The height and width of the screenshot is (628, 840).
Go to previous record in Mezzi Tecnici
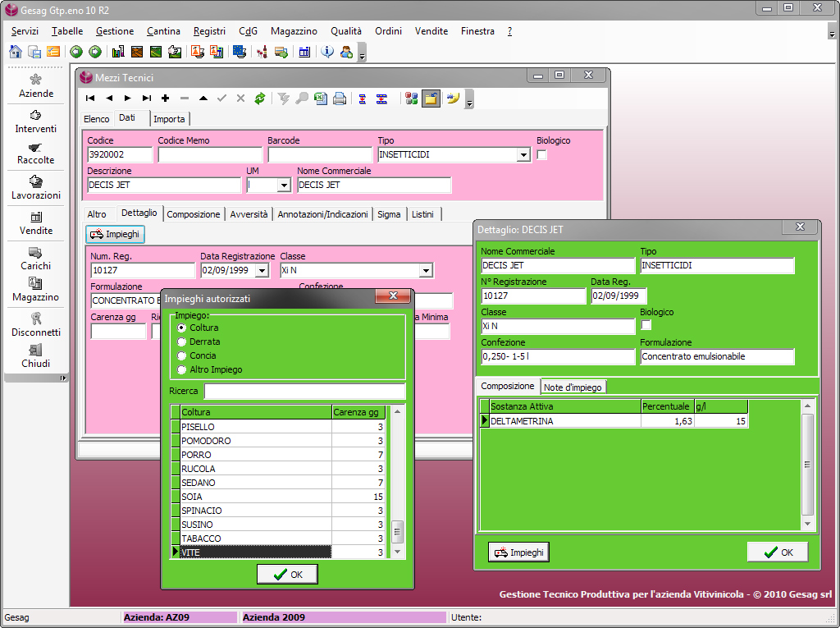109,99
